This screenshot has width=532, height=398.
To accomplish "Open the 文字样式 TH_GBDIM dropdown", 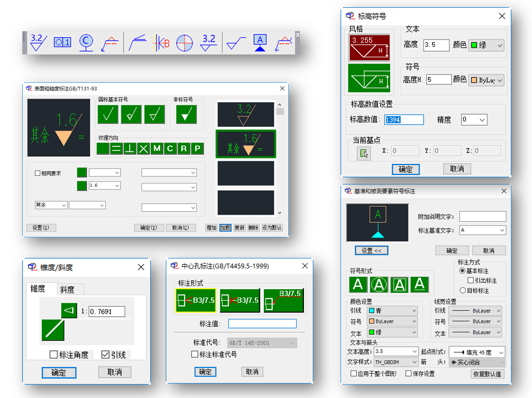I will [x=396, y=362].
